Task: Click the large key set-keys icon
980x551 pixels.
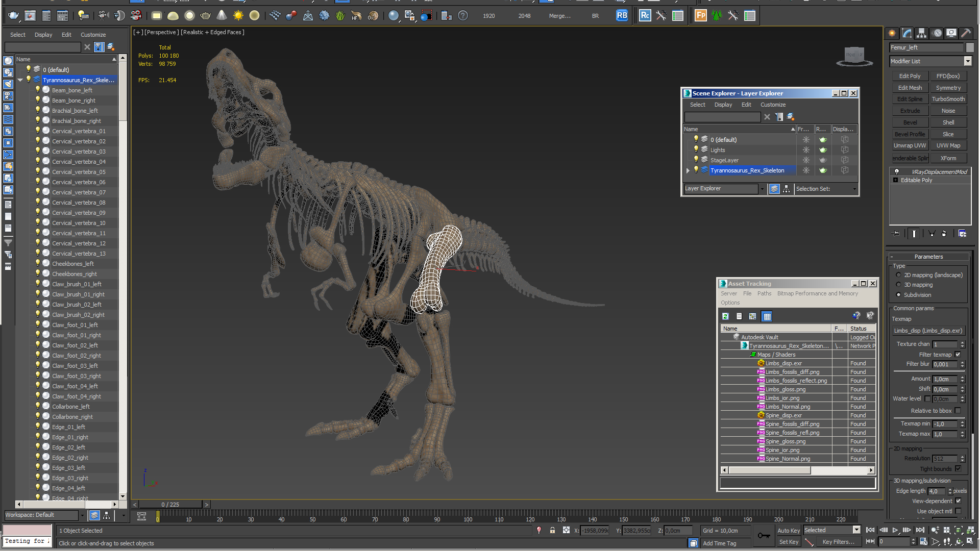Action: click(x=764, y=535)
